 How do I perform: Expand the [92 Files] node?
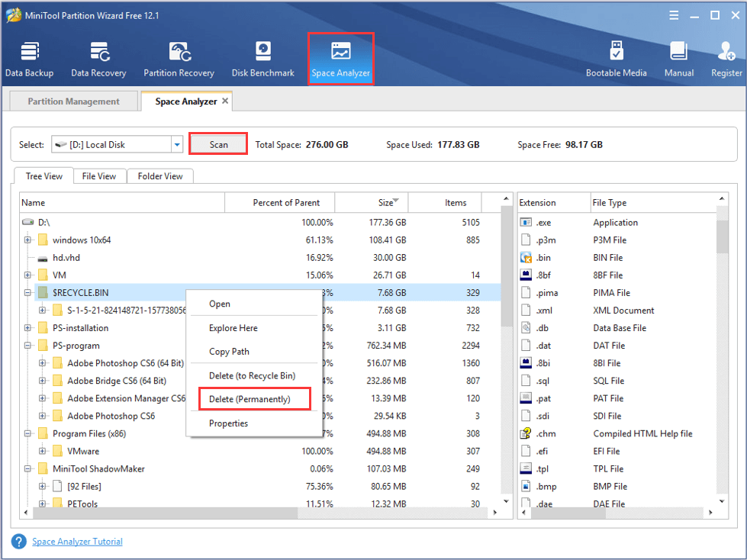click(43, 487)
